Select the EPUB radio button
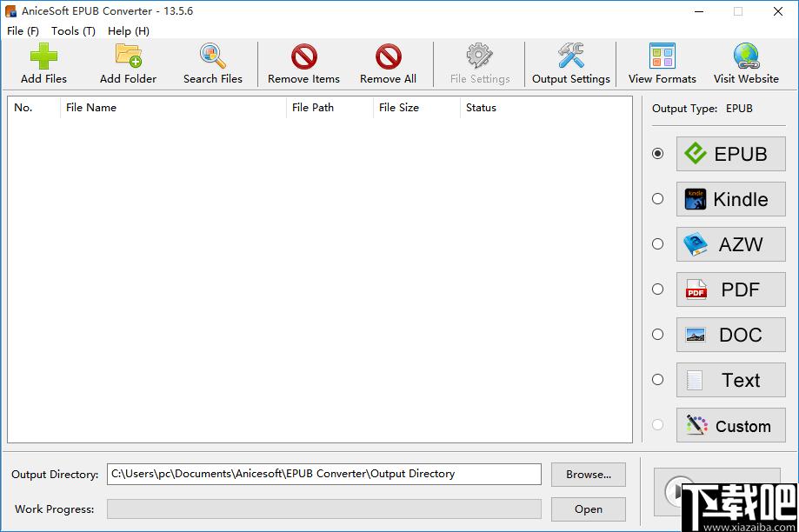This screenshot has height=532, width=799. pos(658,153)
